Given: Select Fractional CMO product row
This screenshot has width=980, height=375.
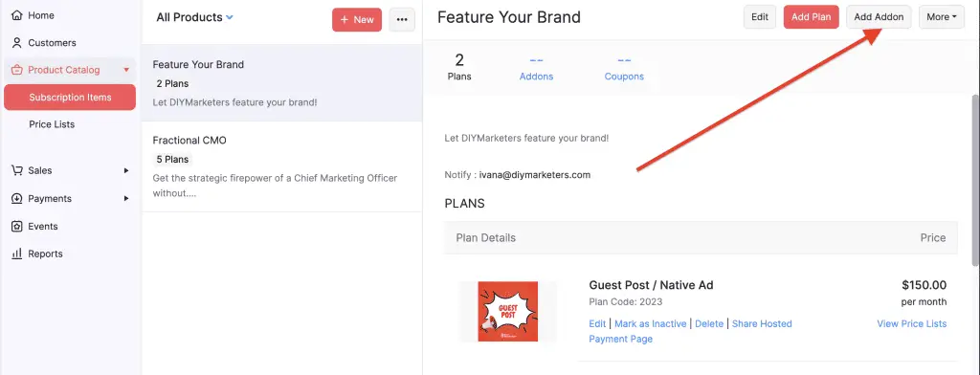Looking at the screenshot, I should [282, 166].
